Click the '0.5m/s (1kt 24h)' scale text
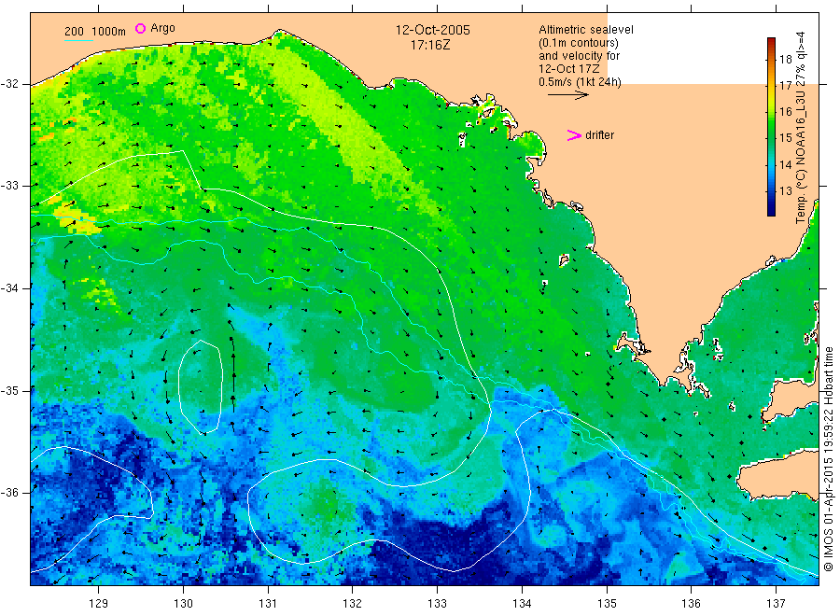Viewport: 840px width, 616px height. pyautogui.click(x=581, y=82)
